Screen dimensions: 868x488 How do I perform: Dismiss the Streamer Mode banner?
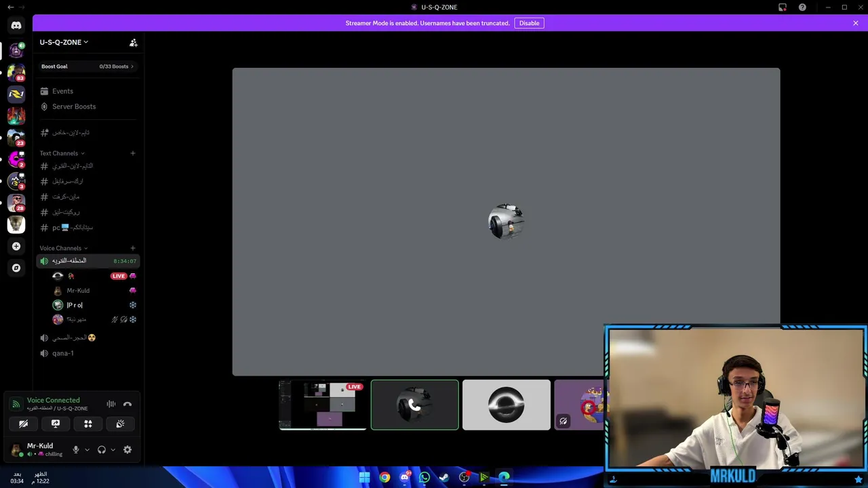click(x=856, y=23)
